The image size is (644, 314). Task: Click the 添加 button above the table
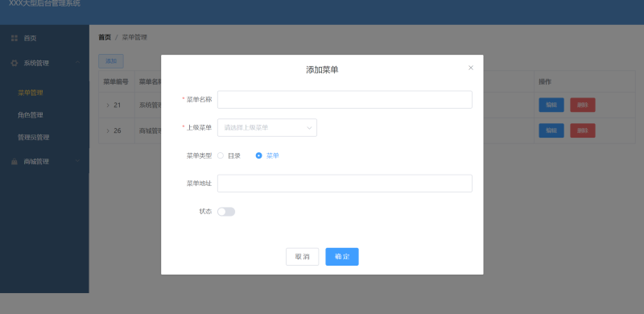pyautogui.click(x=111, y=61)
